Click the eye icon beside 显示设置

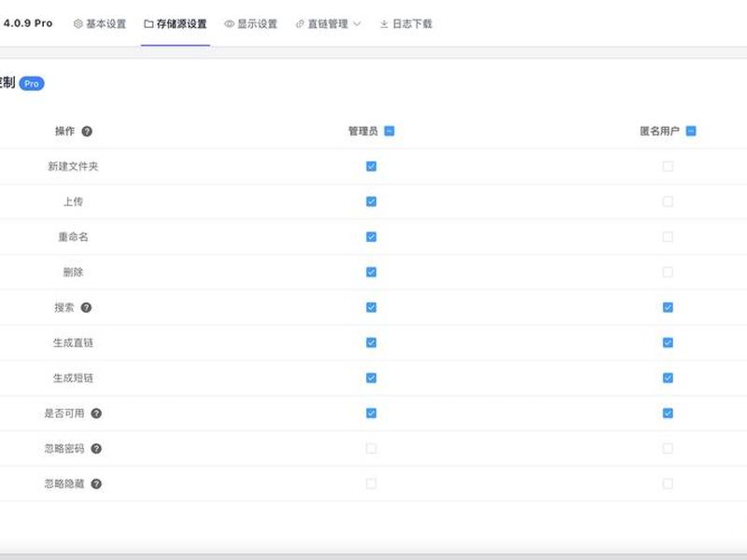(x=229, y=24)
